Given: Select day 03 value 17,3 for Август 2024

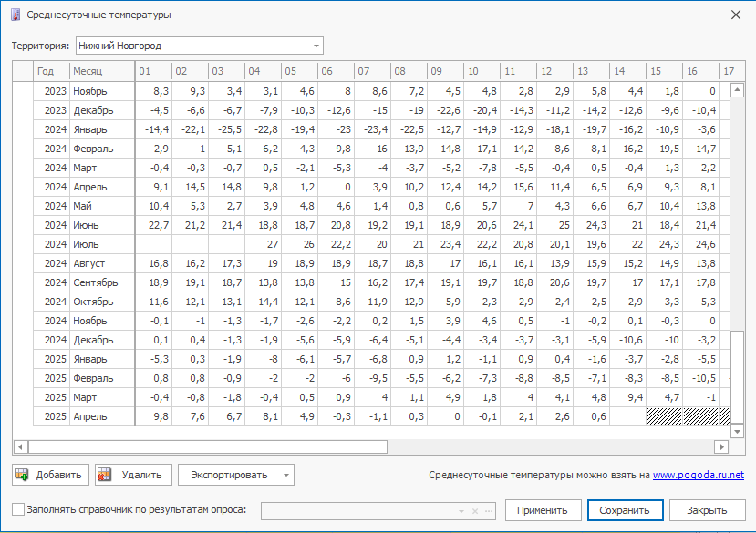Looking at the screenshot, I should tap(226, 263).
